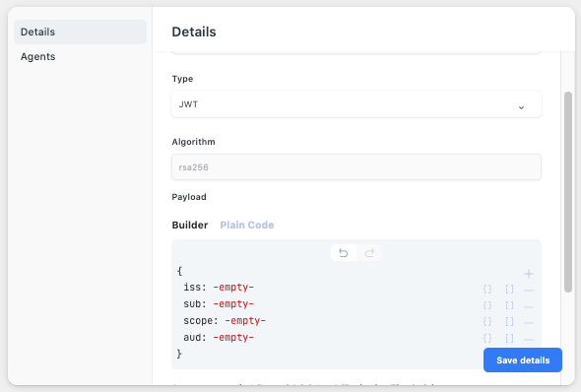The width and height of the screenshot is (581, 392).
Task: Convert scope value to array with brackets icon
Action: (x=509, y=322)
